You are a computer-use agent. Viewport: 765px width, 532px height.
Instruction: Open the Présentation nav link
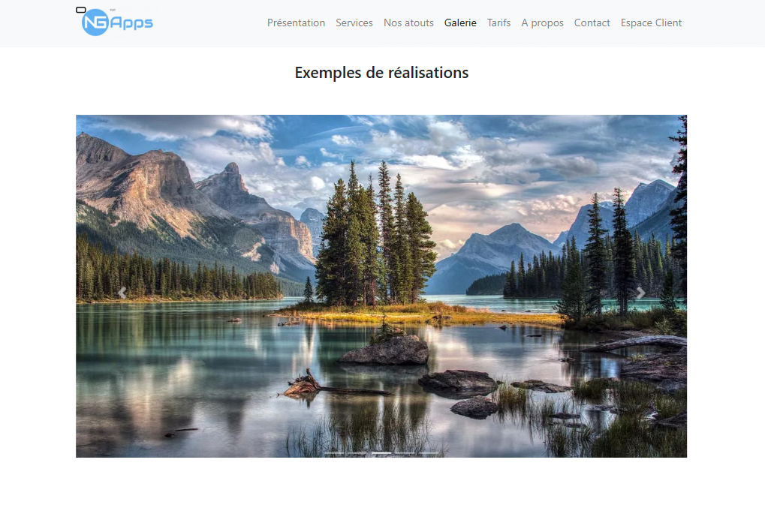pos(296,23)
